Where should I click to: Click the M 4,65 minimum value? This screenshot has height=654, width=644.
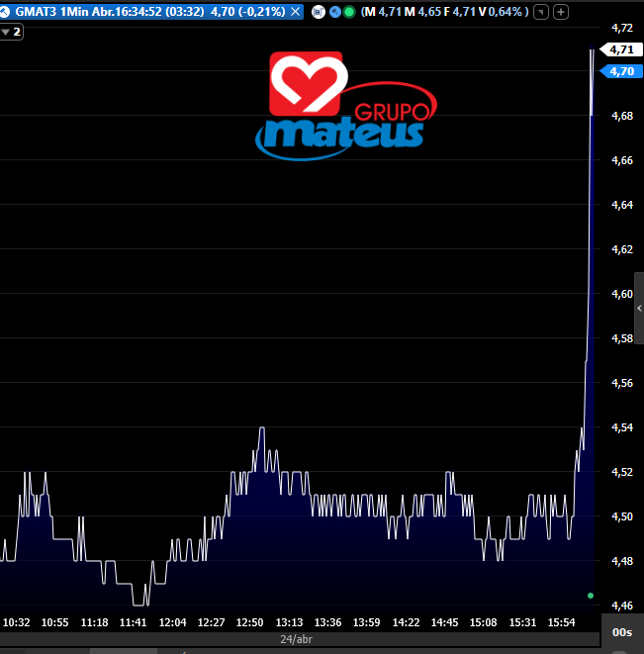point(422,12)
